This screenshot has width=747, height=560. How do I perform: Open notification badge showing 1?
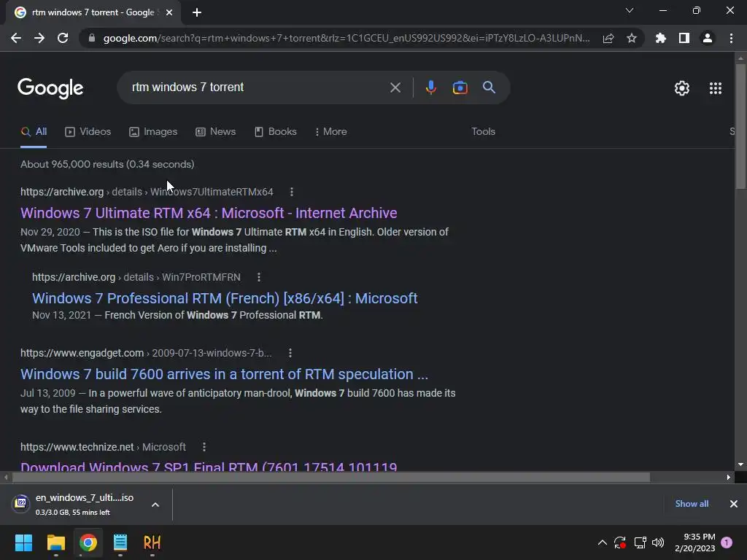(x=727, y=542)
